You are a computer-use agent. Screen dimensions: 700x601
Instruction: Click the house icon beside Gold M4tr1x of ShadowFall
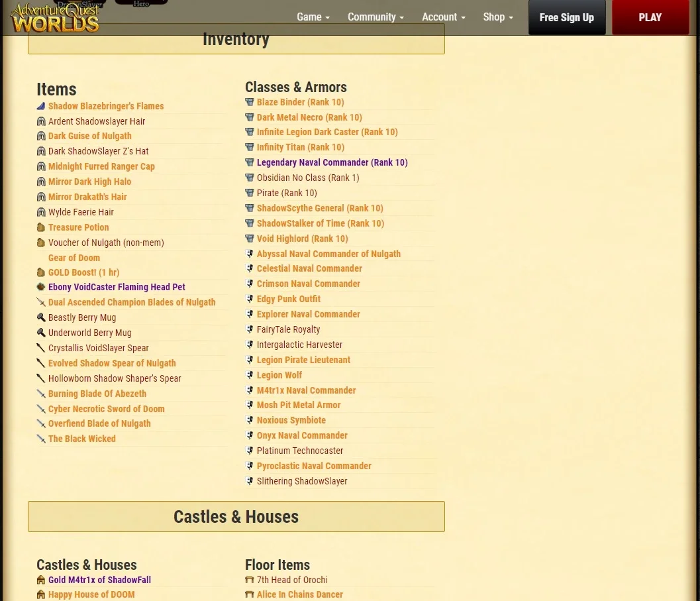(x=40, y=580)
